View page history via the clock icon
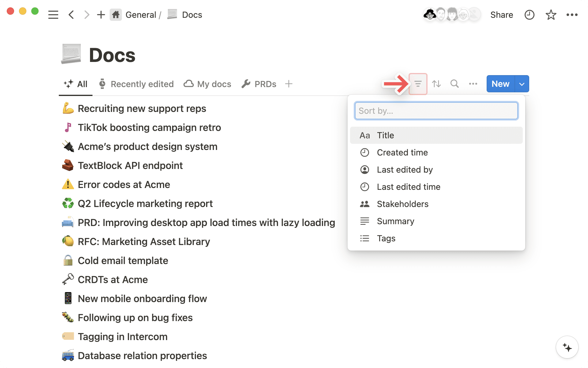Screen dimensions: 588x368 click(x=529, y=14)
